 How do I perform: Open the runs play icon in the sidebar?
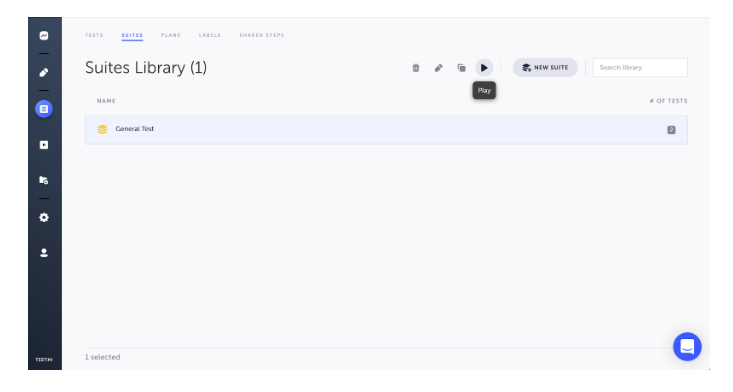coord(44,145)
